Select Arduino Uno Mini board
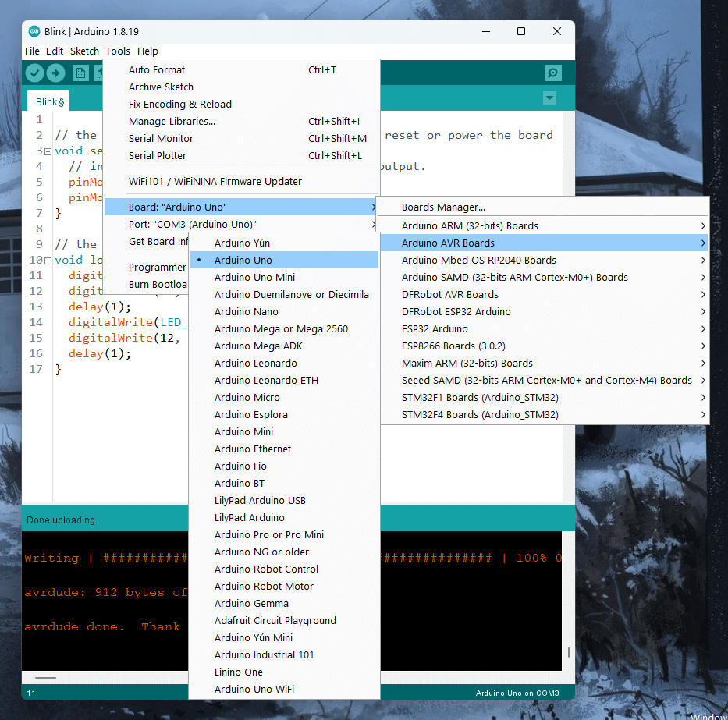Screen dimensions: 728x720 coord(284,277)
